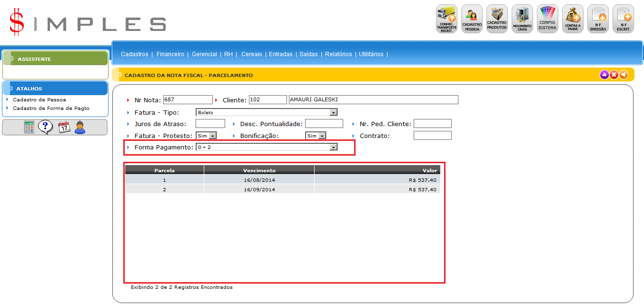Open the calendar icon in sidebar
The height and width of the screenshot is (305, 644).
pyautogui.click(x=64, y=127)
